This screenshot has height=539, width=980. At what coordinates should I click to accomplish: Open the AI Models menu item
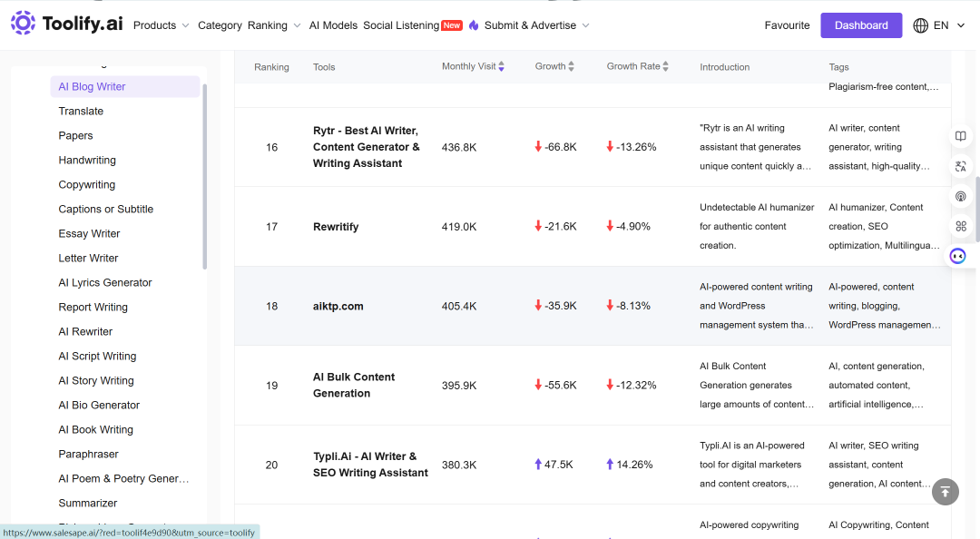click(333, 25)
